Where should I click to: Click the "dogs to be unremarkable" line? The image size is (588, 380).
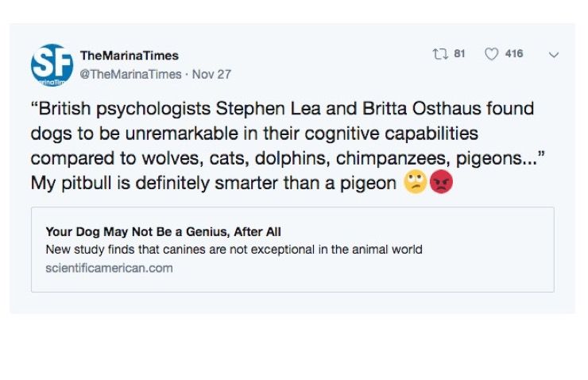point(254,133)
